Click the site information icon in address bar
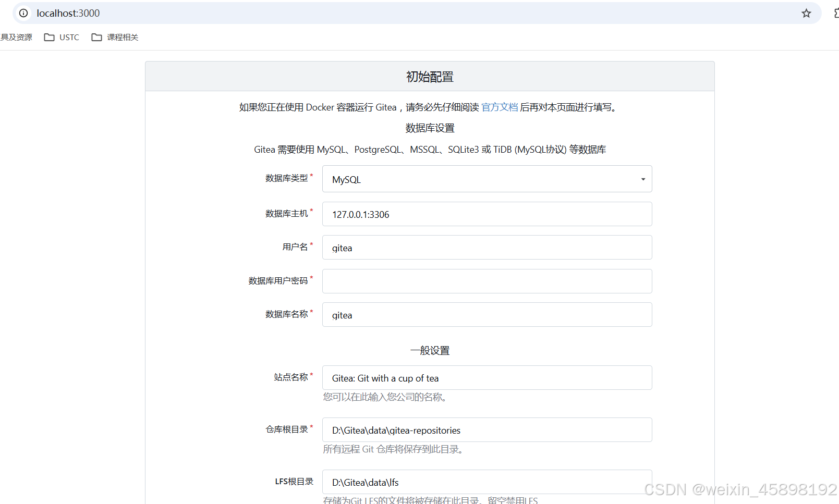 click(x=23, y=13)
